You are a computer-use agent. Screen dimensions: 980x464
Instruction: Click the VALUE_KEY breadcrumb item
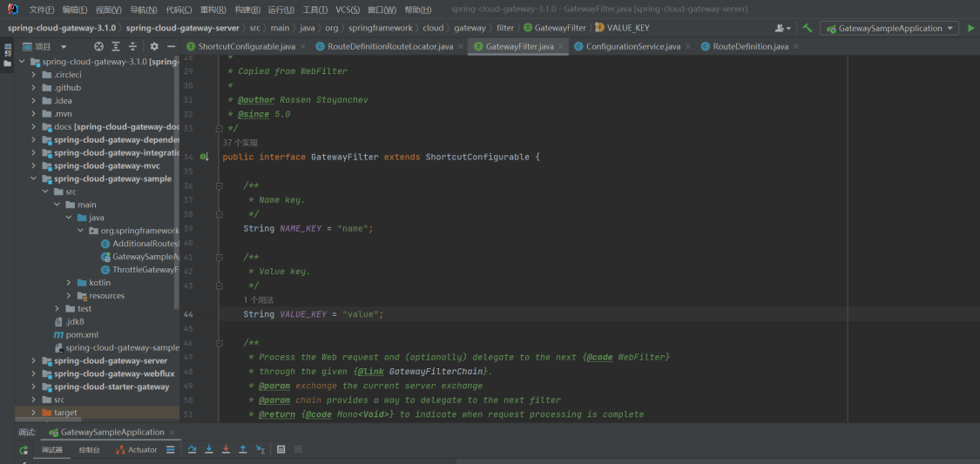[622, 28]
